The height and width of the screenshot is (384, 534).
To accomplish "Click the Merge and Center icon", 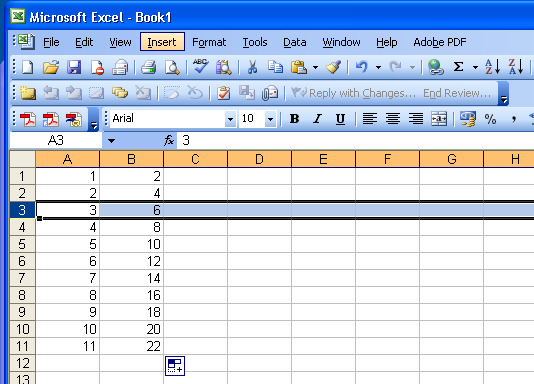I will (x=439, y=119).
